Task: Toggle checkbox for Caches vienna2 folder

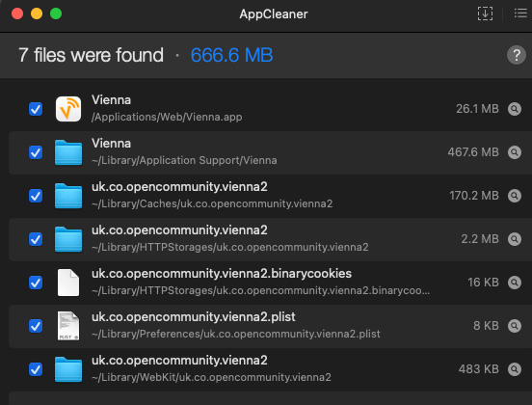Action: tap(36, 196)
